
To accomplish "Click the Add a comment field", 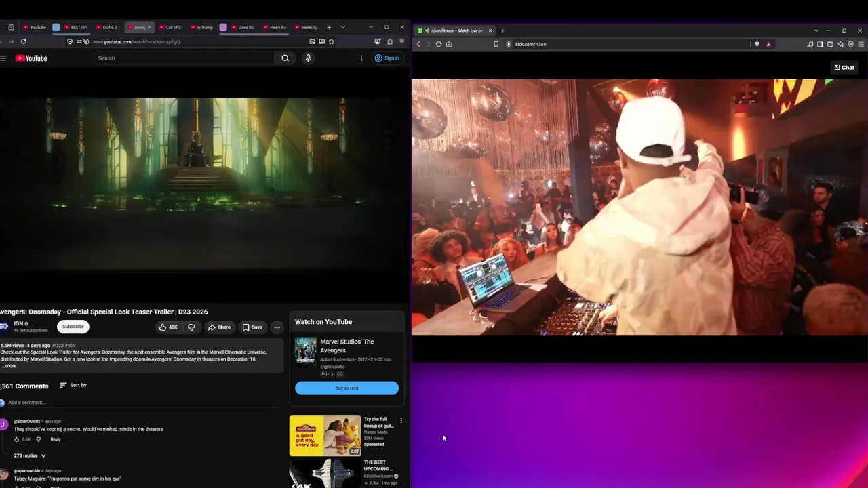I will [142, 403].
